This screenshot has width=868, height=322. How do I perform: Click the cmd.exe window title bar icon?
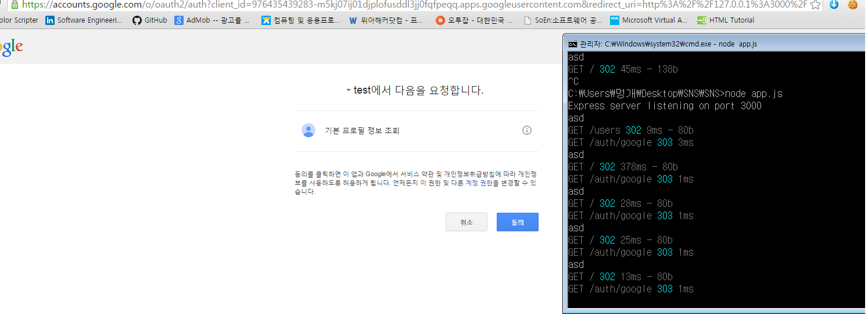tap(573, 44)
